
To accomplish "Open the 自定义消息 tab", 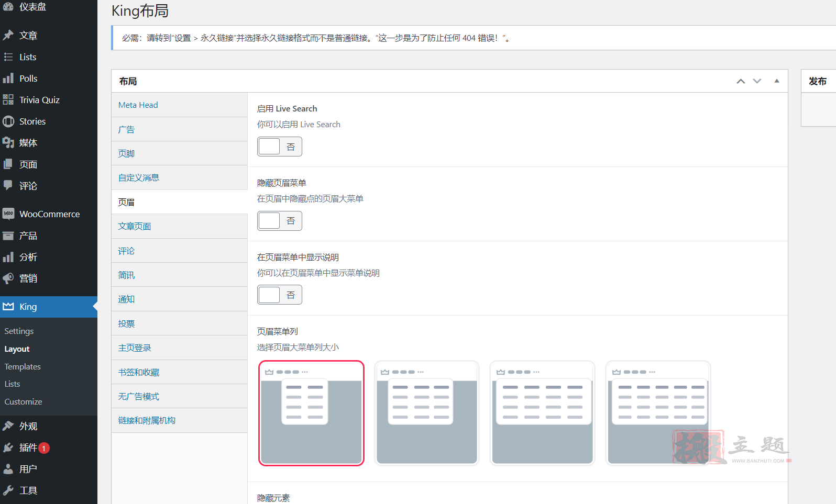I will [179, 177].
